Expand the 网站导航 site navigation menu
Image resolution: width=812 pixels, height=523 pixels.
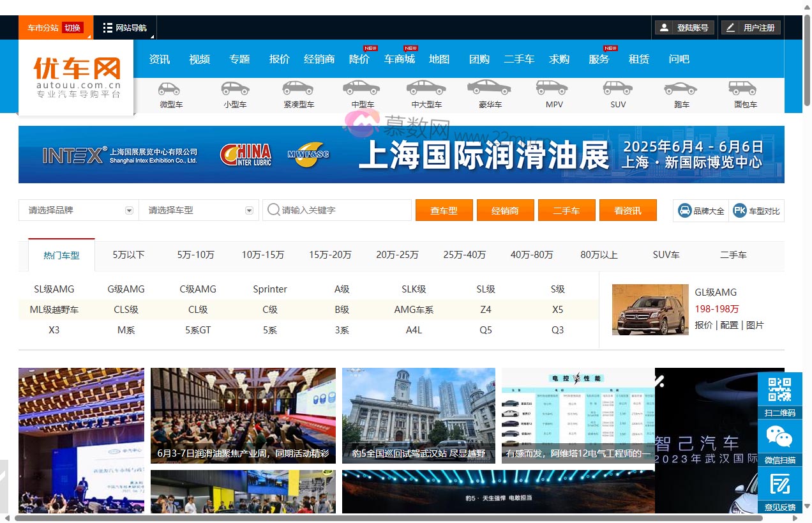coord(125,27)
